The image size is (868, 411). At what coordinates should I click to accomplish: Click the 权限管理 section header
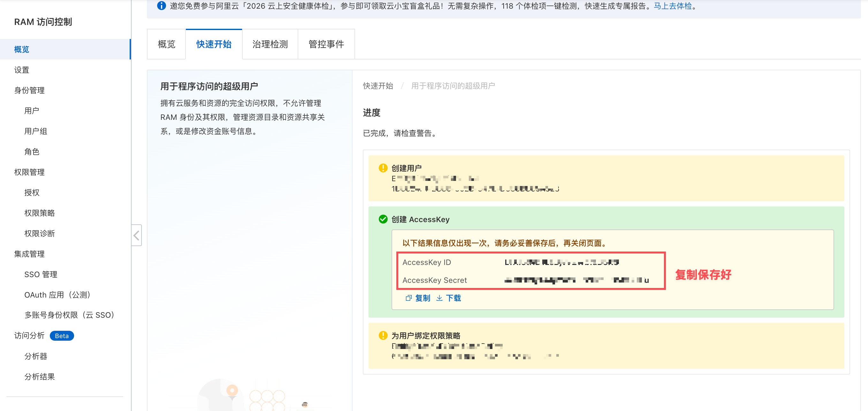29,172
